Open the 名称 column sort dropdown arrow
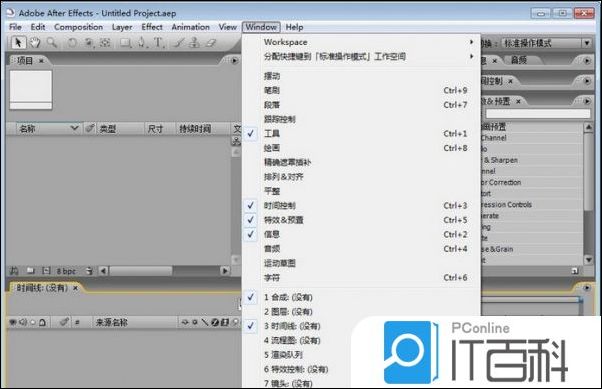 (x=74, y=128)
